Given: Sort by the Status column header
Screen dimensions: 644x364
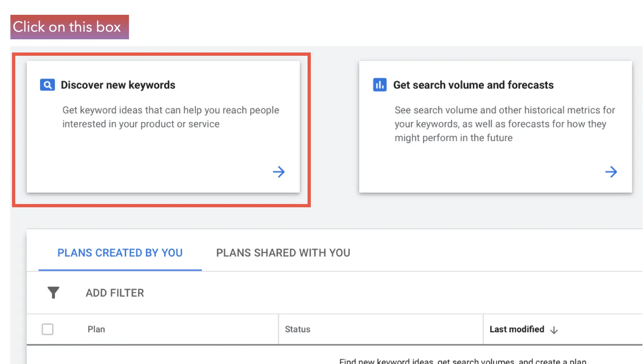Looking at the screenshot, I should click(x=298, y=329).
